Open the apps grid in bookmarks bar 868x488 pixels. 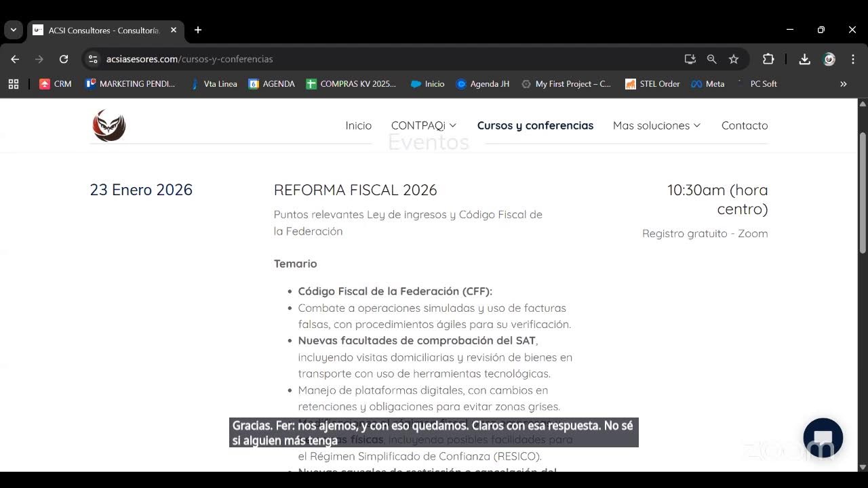[14, 84]
